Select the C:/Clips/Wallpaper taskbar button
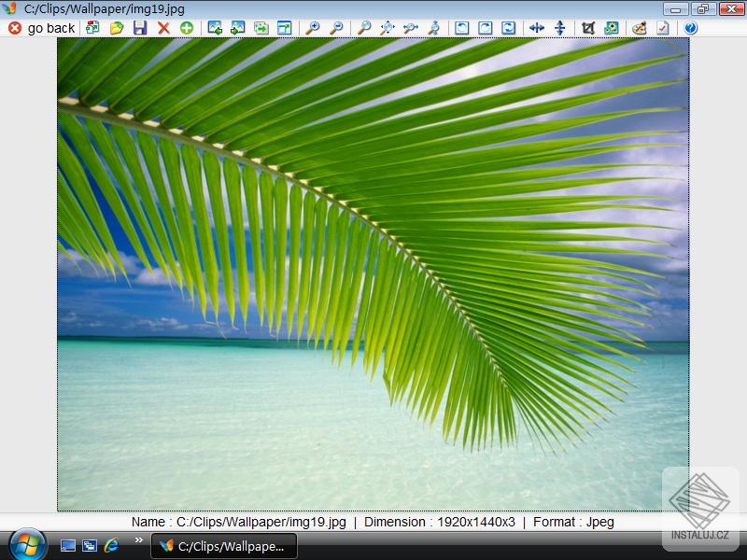 coord(224,546)
